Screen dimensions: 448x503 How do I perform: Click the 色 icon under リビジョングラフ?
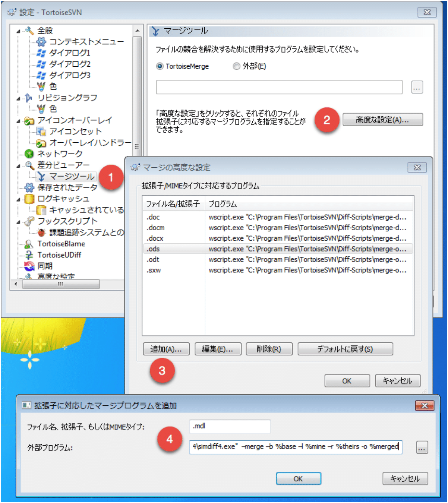41,109
